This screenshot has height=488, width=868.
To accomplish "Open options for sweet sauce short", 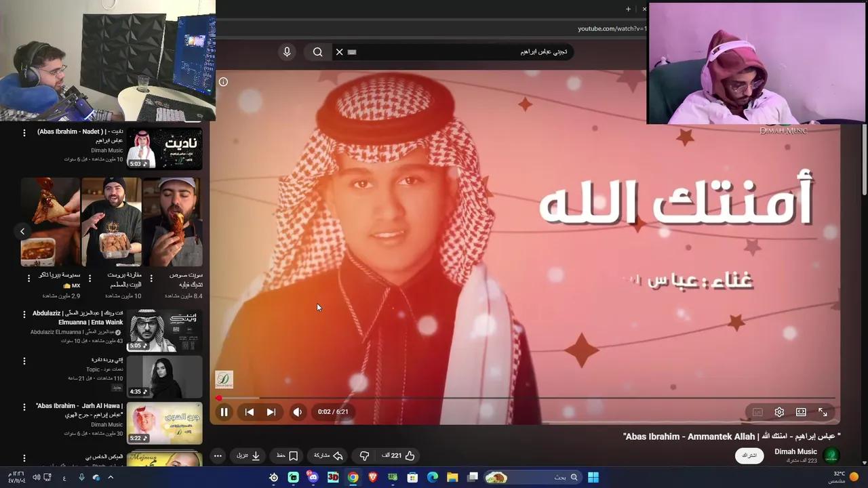I will 151,279.
